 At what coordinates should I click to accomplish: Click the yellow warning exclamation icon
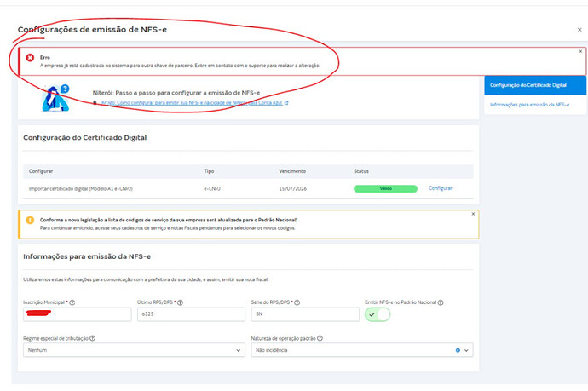pyautogui.click(x=28, y=220)
